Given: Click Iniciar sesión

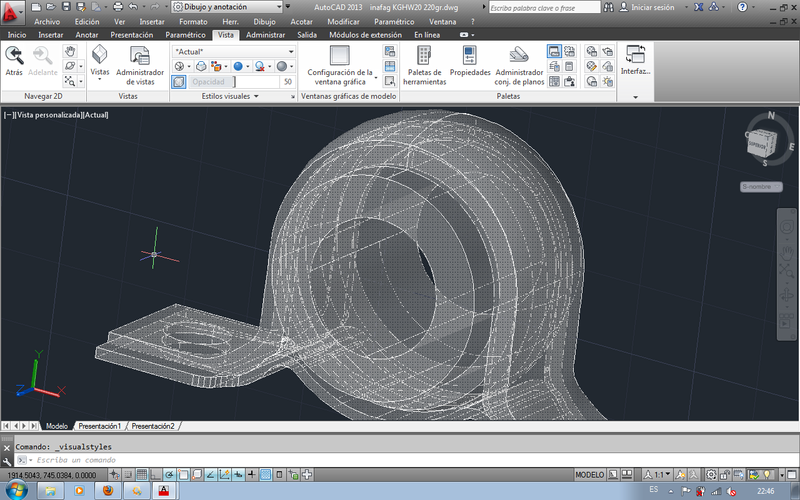Looking at the screenshot, I should point(653,7).
